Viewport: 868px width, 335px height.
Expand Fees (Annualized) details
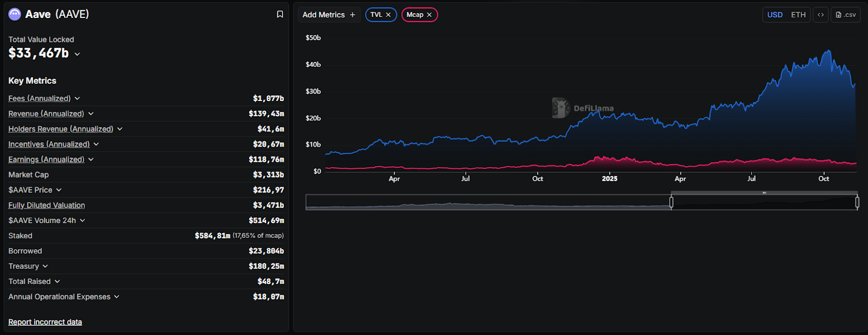pos(77,98)
